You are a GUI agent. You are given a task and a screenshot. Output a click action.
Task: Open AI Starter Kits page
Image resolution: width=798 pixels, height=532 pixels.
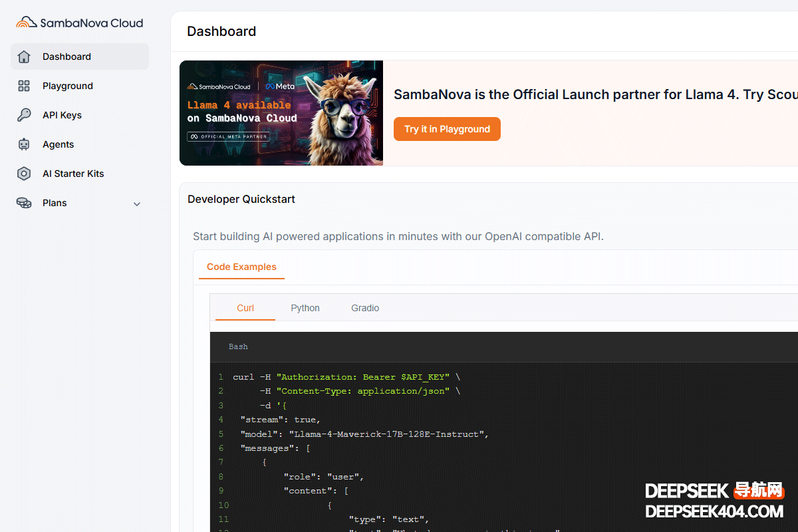[x=80, y=174]
